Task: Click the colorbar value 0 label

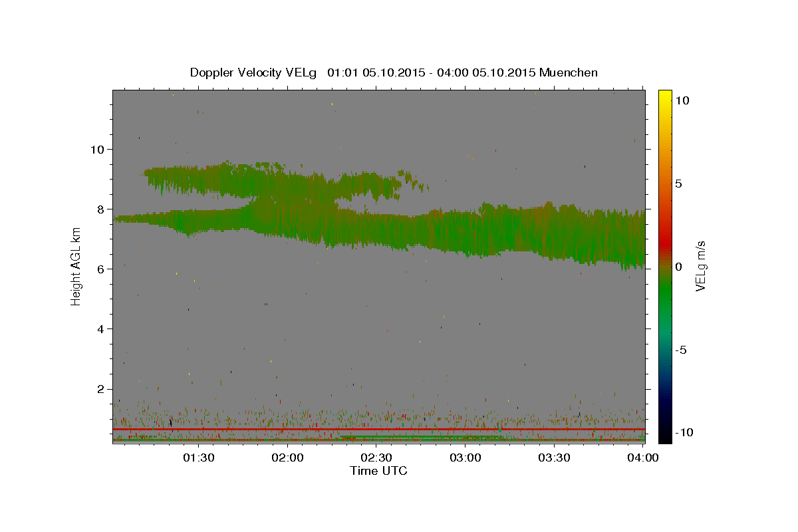Action: 678,267
